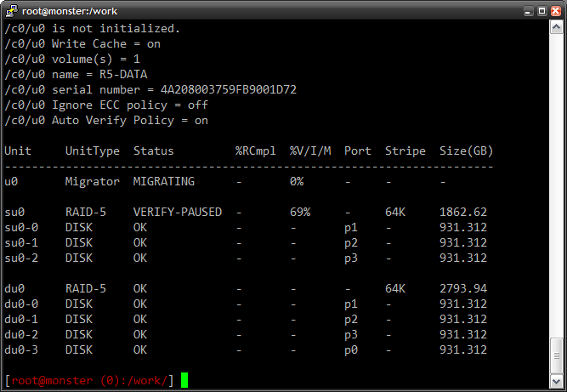Click the Size(GB) column header
567x392 pixels.
tap(467, 151)
